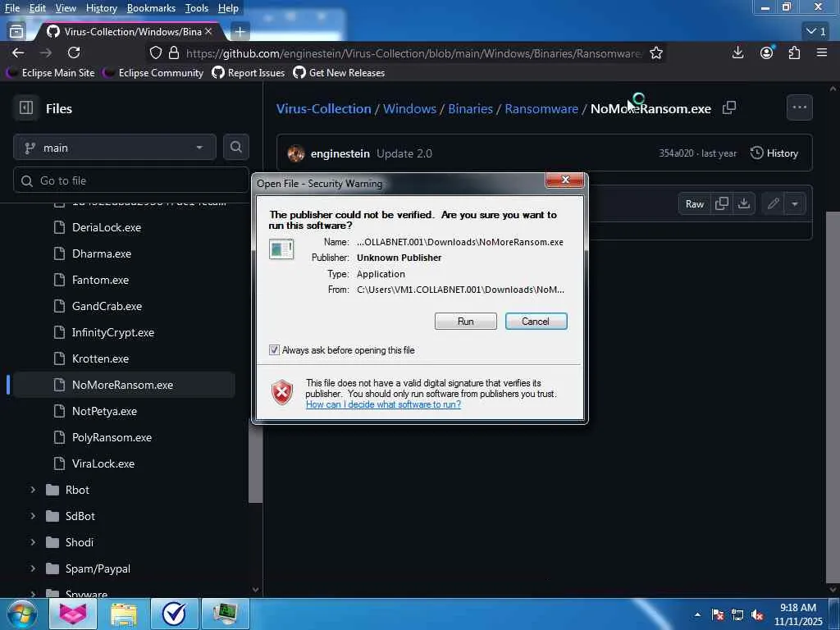840x630 pixels.
Task: Open the File menu
Action: click(x=12, y=8)
